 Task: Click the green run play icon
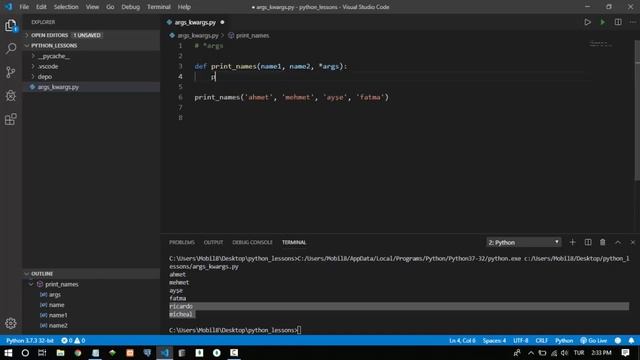(602, 22)
